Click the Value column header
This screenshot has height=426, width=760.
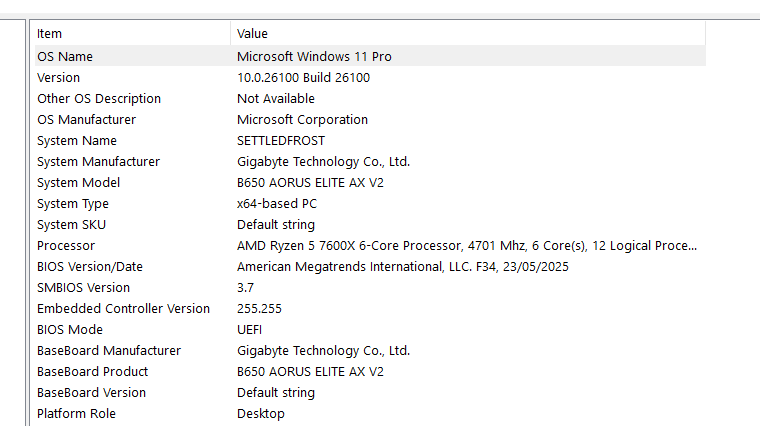point(252,34)
